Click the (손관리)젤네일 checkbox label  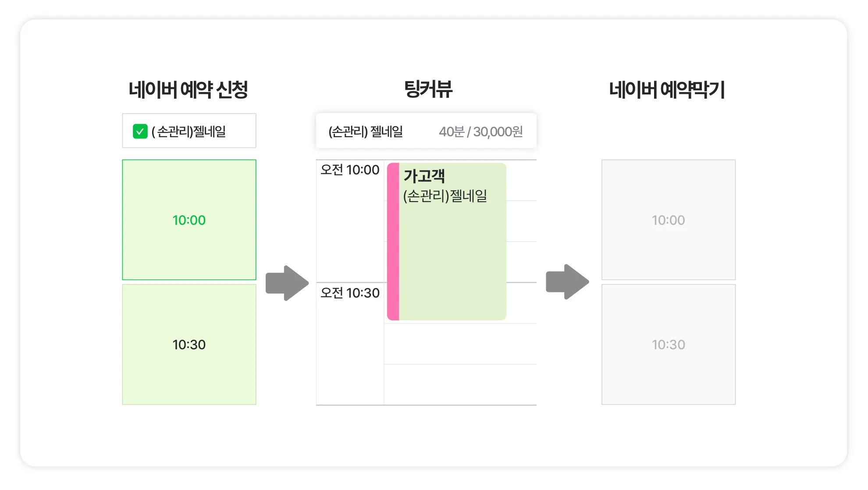189,131
